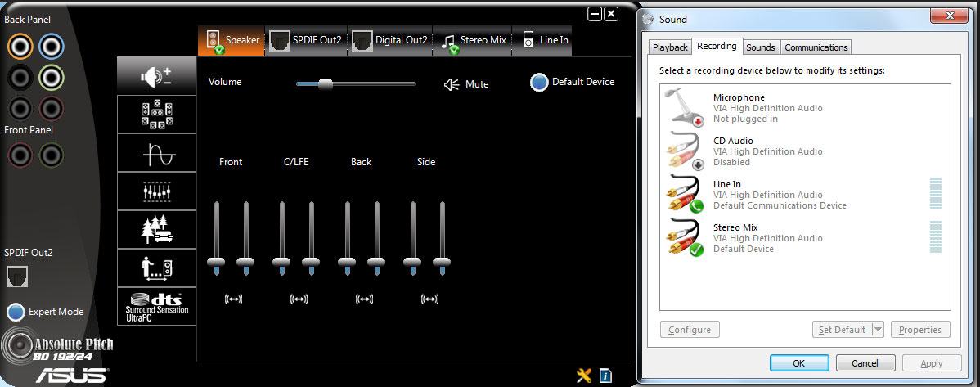Toggle Expert Mode button
Image resolution: width=980 pixels, height=387 pixels.
[x=45, y=312]
